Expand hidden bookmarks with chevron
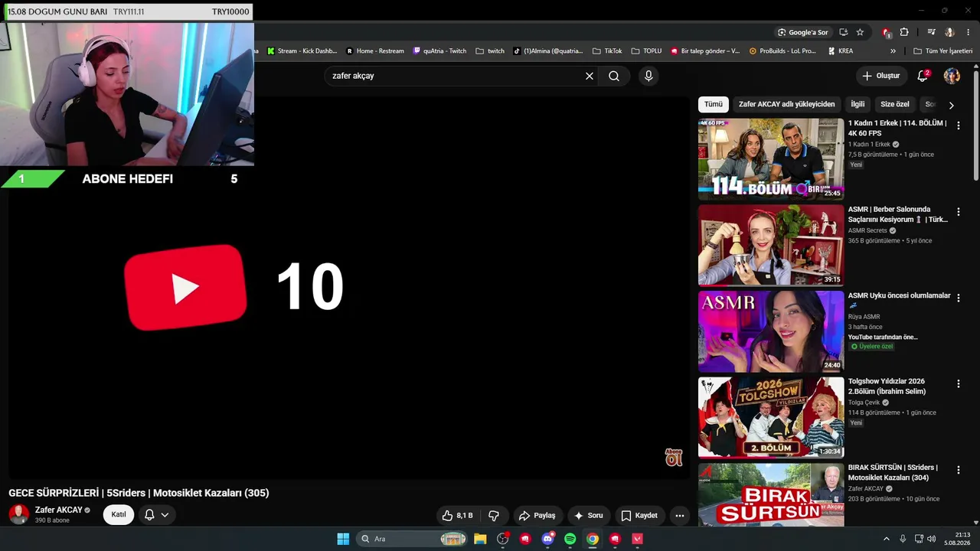This screenshot has height=551, width=980. coord(893,51)
